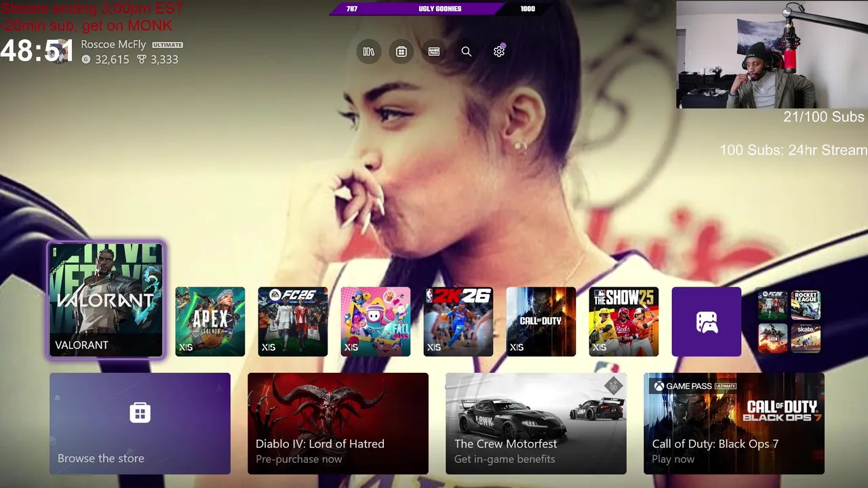The width and height of the screenshot is (868, 488).
Task: Click the 21/100 Subs overlay text
Action: pos(824,117)
